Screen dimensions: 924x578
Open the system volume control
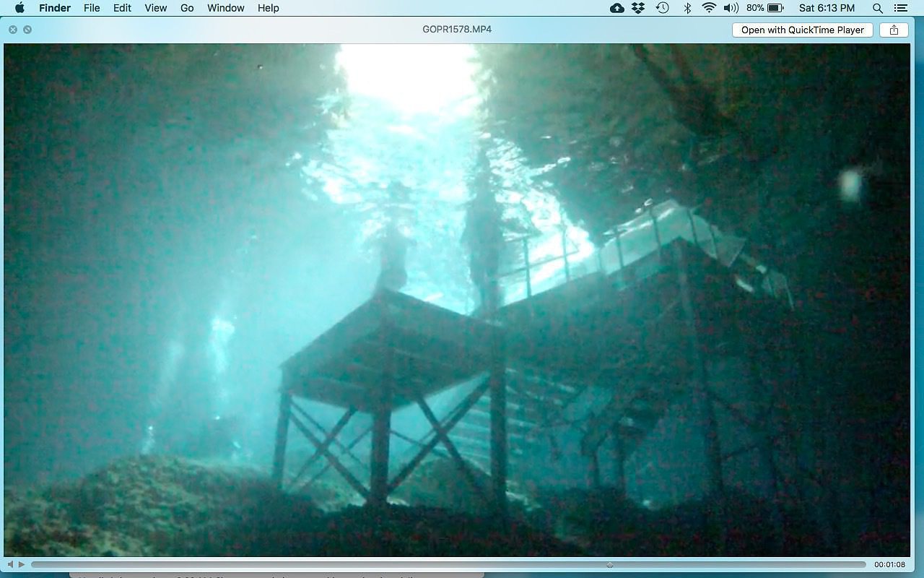731,8
